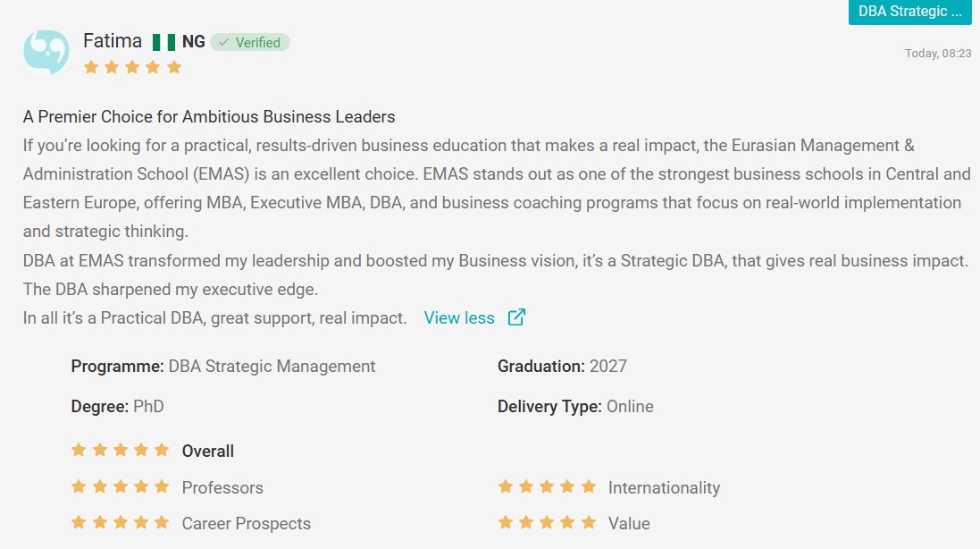Viewport: 980px width, 549px height.
Task: Click the reviewer name Fatima
Action: pyautogui.click(x=113, y=40)
